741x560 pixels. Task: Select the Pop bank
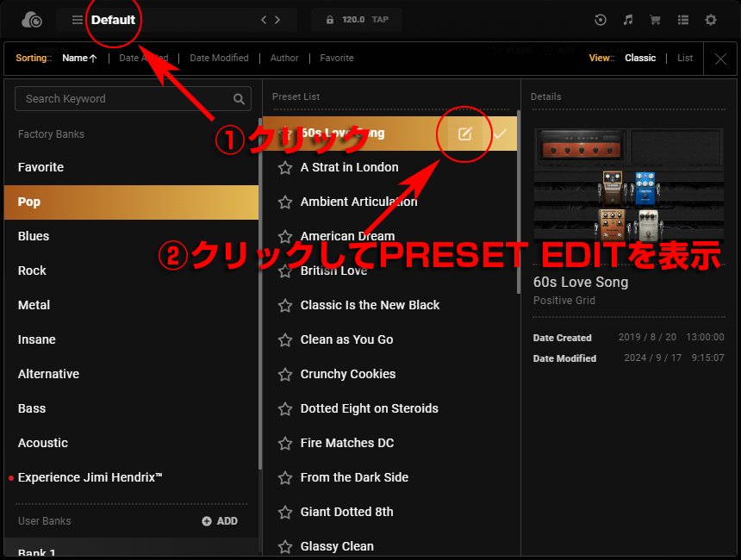131,202
